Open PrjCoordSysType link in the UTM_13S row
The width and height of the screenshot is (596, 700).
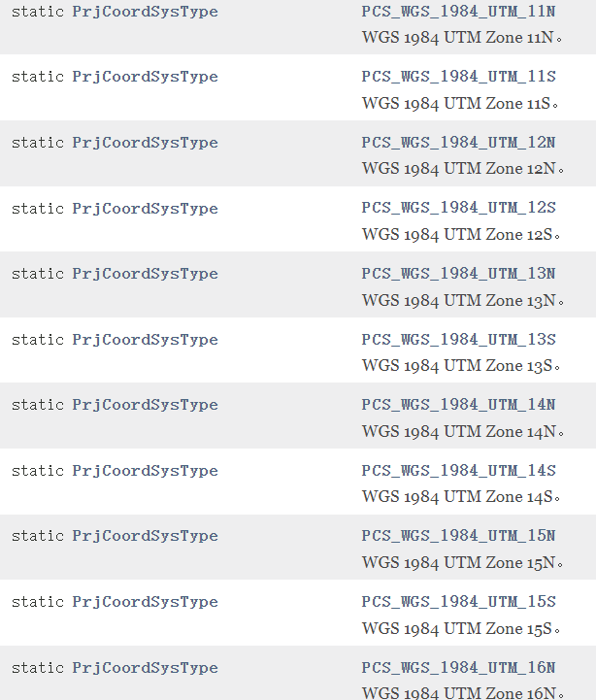[x=145, y=340]
